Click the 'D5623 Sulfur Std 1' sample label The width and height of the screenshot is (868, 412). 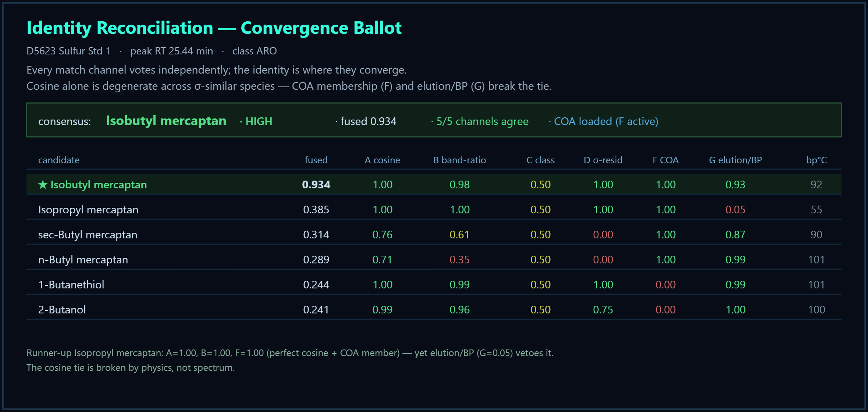coord(68,51)
